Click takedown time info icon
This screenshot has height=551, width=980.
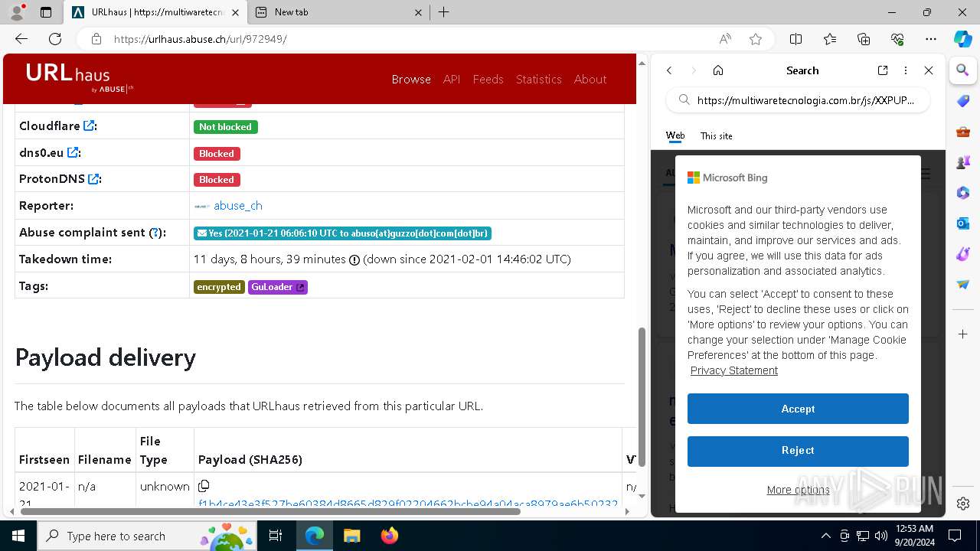354,260
